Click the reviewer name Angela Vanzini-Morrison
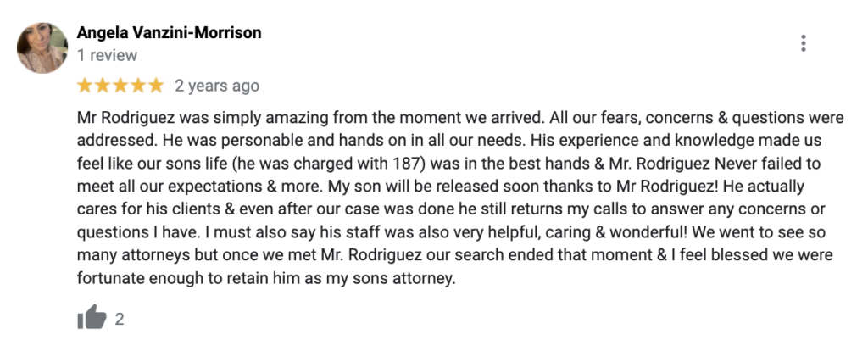868x351 pixels. 169,33
